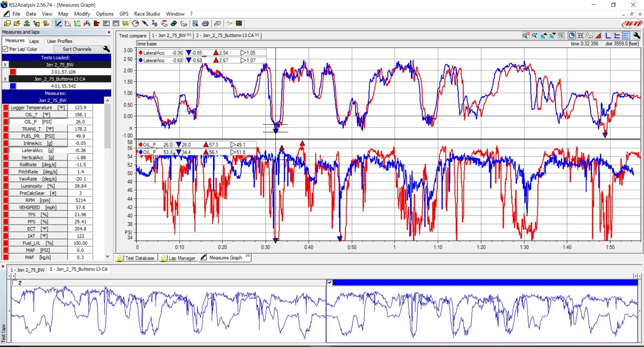Image resolution: width=644 pixels, height=347 pixels.
Task: Click the measures list scroll up arrow
Action: pos(107,100)
